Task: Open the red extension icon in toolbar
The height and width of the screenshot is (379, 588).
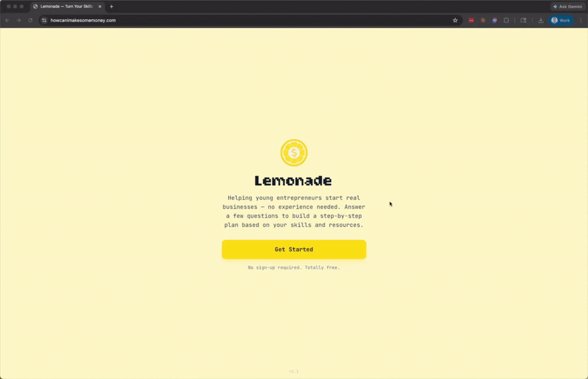Action: click(x=471, y=20)
